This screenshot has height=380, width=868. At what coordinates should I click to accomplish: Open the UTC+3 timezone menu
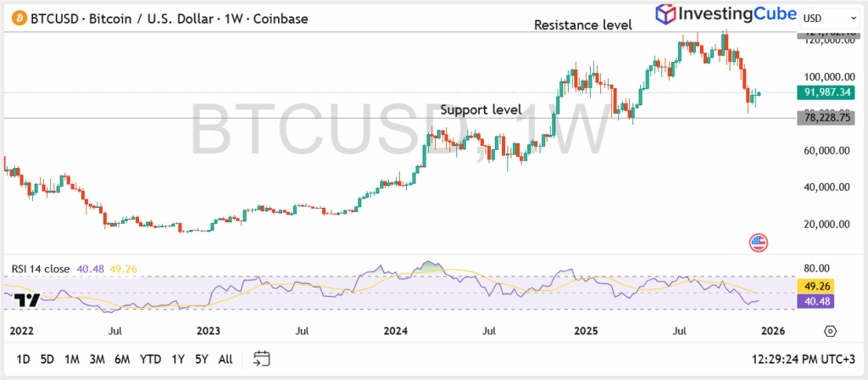coord(808,359)
